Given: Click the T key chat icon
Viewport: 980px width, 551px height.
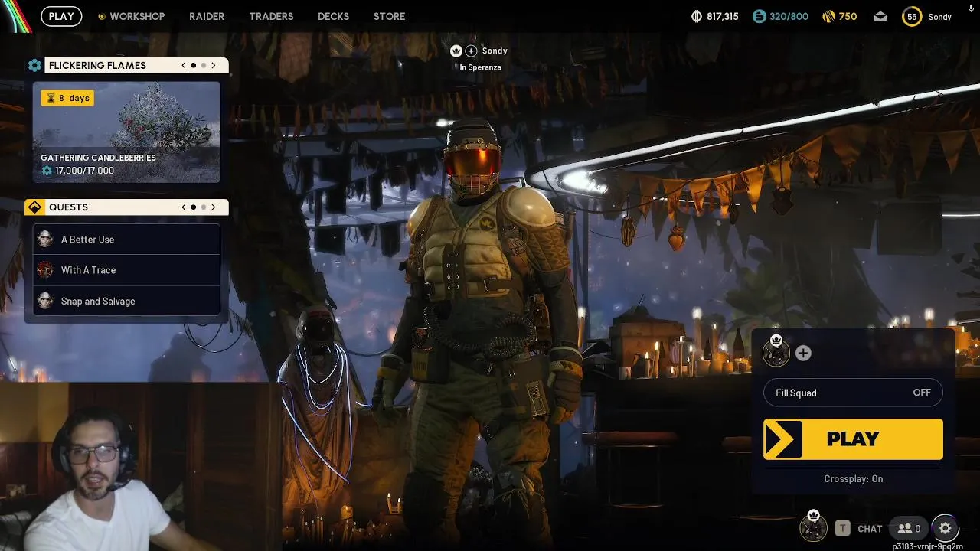Looking at the screenshot, I should (x=842, y=528).
